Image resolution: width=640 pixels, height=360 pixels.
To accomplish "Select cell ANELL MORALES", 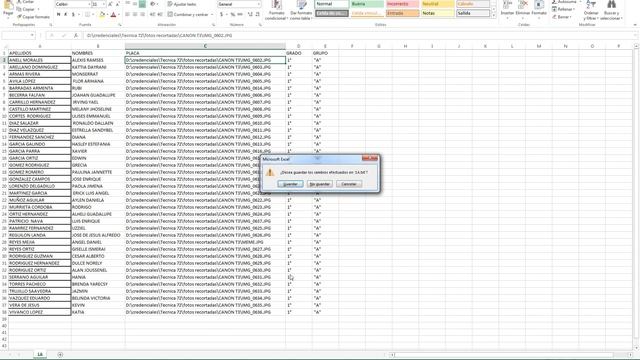I will pos(40,60).
